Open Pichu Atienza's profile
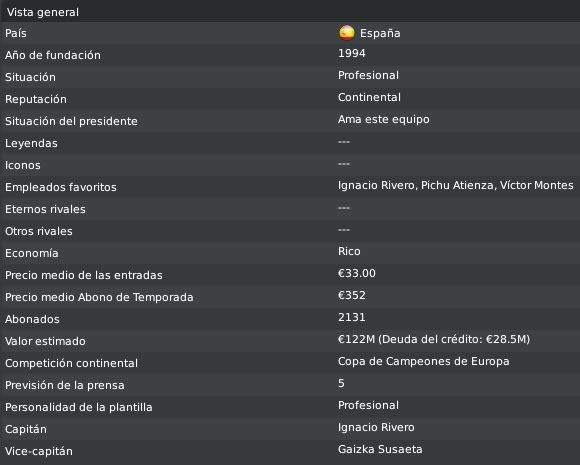 (458, 185)
